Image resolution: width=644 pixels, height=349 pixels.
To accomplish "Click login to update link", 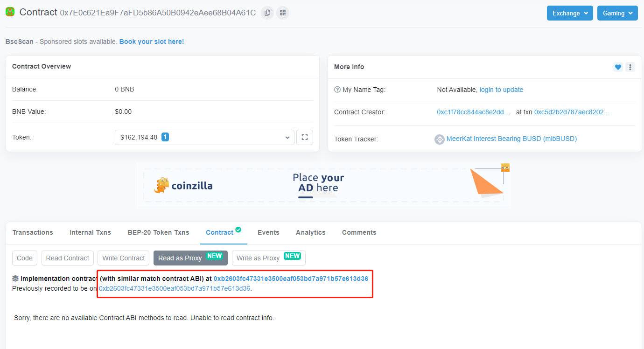I will click(x=501, y=90).
